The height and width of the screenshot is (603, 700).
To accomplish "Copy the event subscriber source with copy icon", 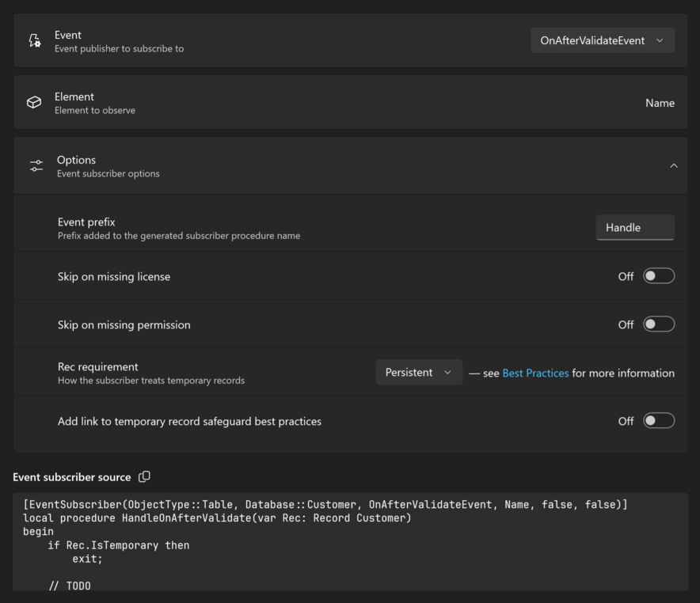I will point(144,476).
